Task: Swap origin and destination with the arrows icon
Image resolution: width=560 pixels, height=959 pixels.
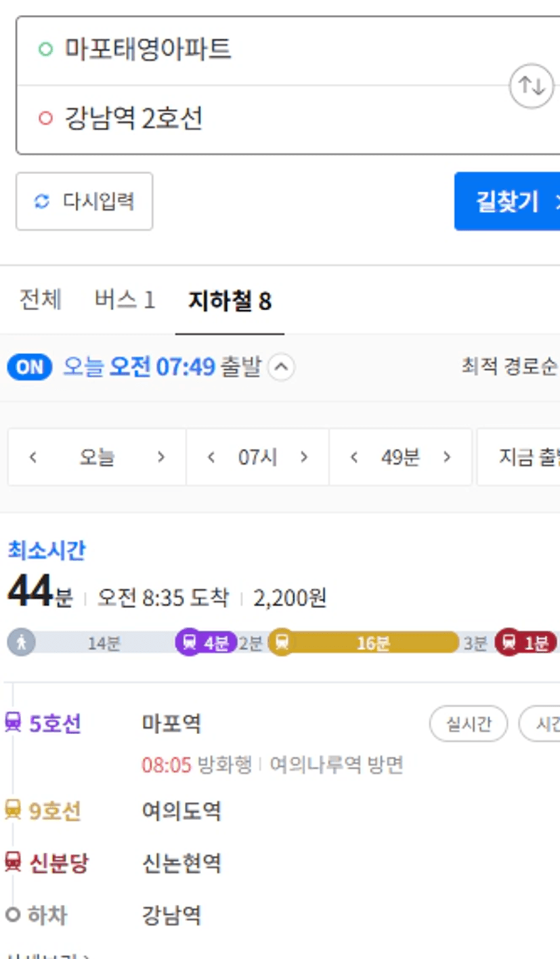Action: [532, 86]
